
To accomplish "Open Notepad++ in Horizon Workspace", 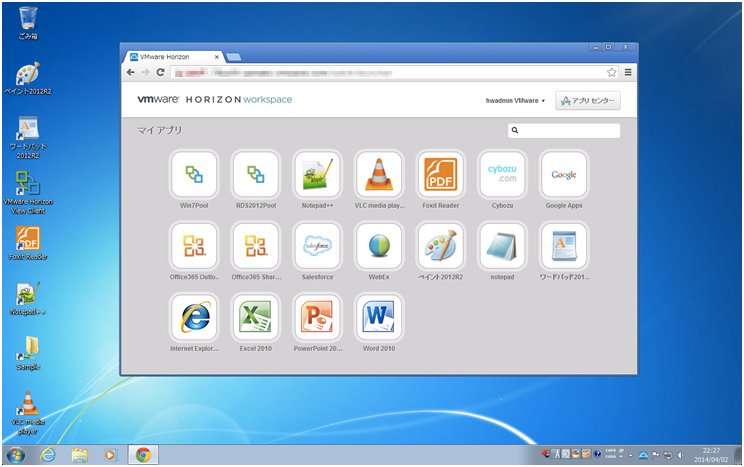I will 317,175.
